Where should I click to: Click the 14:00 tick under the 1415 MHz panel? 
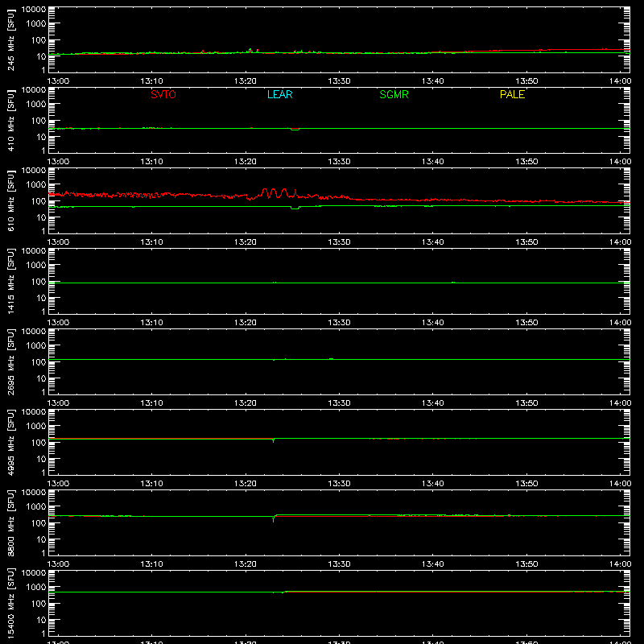620,323
